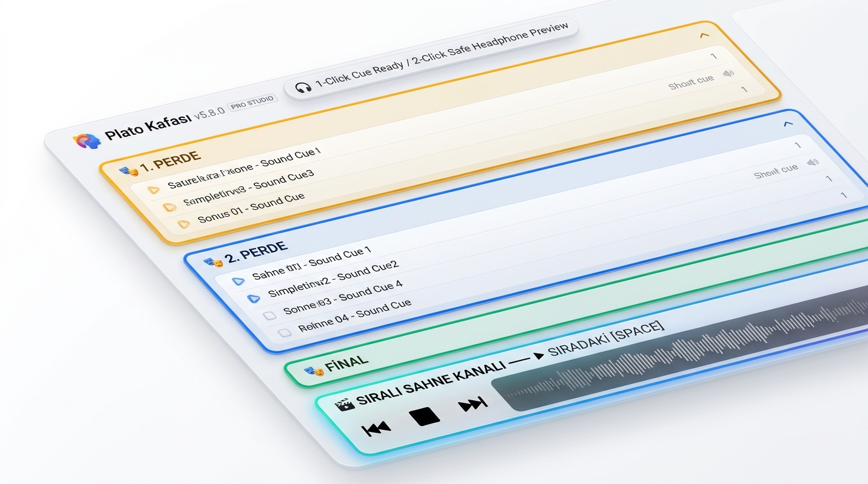Image resolution: width=868 pixels, height=484 pixels.
Task: Click the SIRADAKİ [SPACE] next label
Action: tap(606, 338)
